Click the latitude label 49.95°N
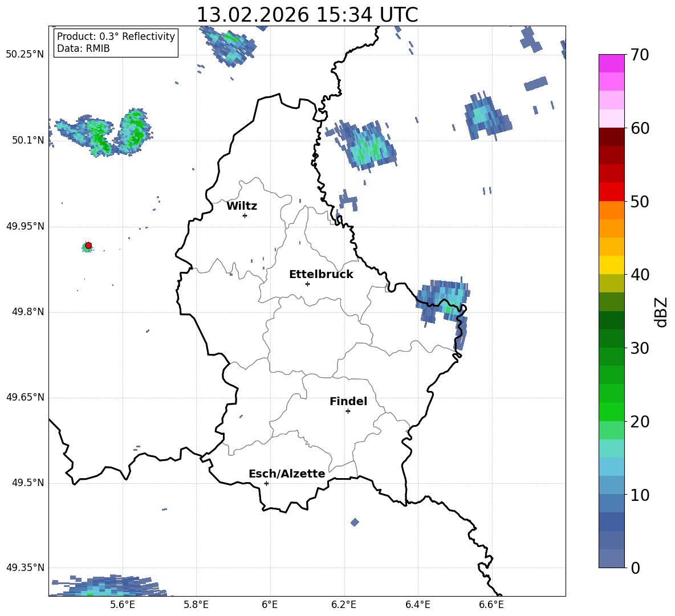The width and height of the screenshot is (675, 616). [x=25, y=226]
